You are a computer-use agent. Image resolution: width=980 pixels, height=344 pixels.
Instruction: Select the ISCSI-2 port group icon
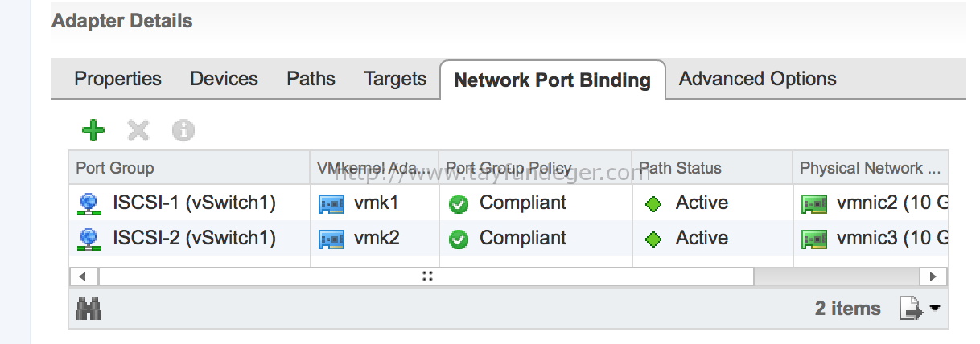click(x=89, y=239)
